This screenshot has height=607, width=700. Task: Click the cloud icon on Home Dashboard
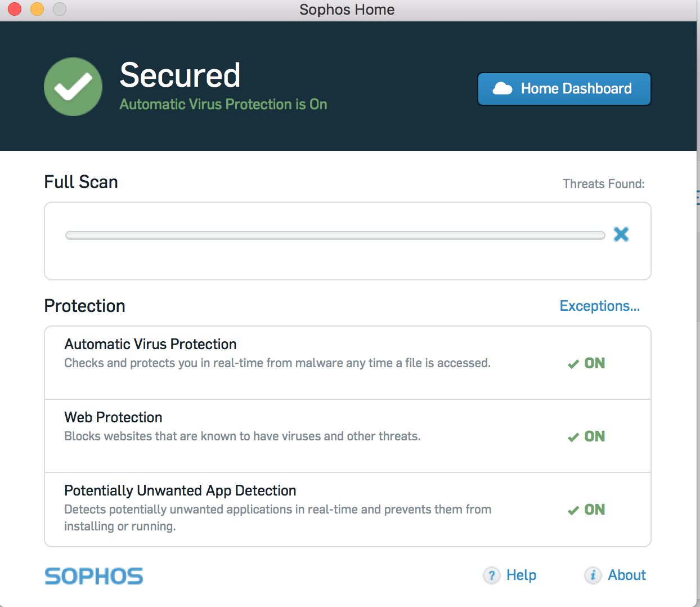(x=502, y=88)
